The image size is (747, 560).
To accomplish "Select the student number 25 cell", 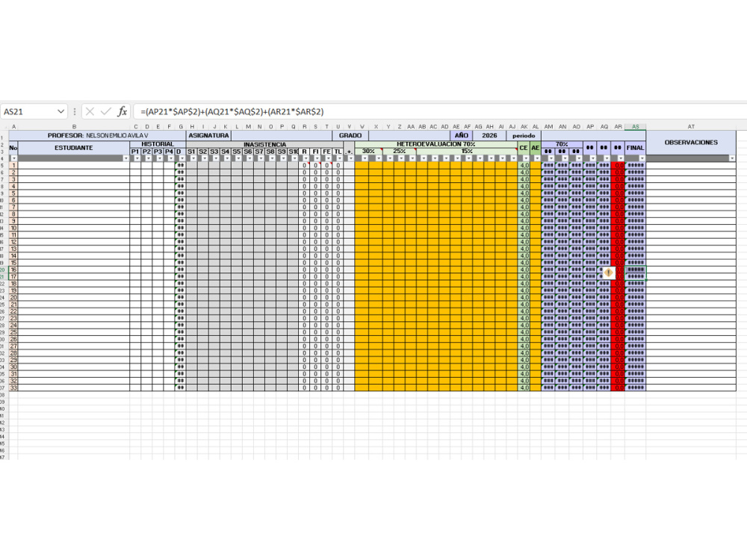I will tap(13, 332).
